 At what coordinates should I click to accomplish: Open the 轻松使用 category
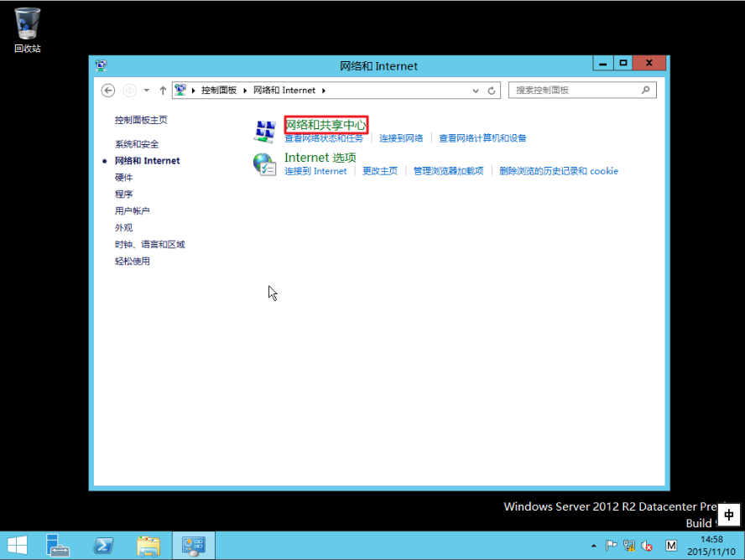[132, 261]
